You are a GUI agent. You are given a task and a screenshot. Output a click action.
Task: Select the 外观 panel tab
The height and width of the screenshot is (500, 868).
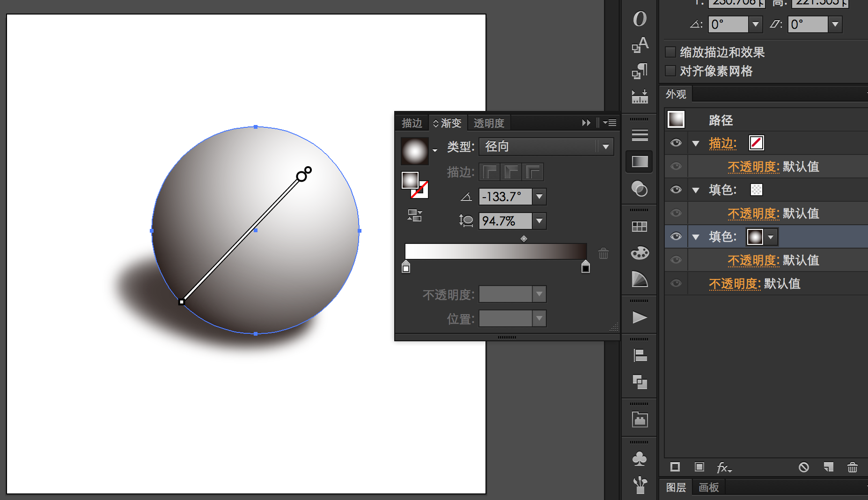point(676,94)
